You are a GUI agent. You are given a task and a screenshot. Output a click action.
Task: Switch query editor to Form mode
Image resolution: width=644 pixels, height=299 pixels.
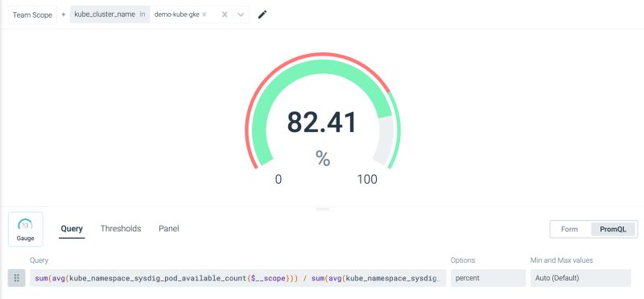pyautogui.click(x=569, y=229)
